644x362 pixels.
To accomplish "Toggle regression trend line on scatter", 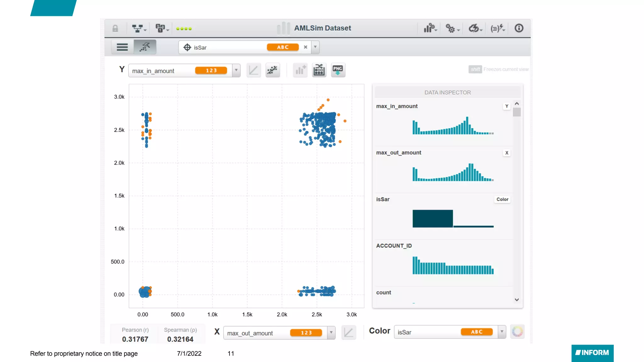I will tap(272, 70).
